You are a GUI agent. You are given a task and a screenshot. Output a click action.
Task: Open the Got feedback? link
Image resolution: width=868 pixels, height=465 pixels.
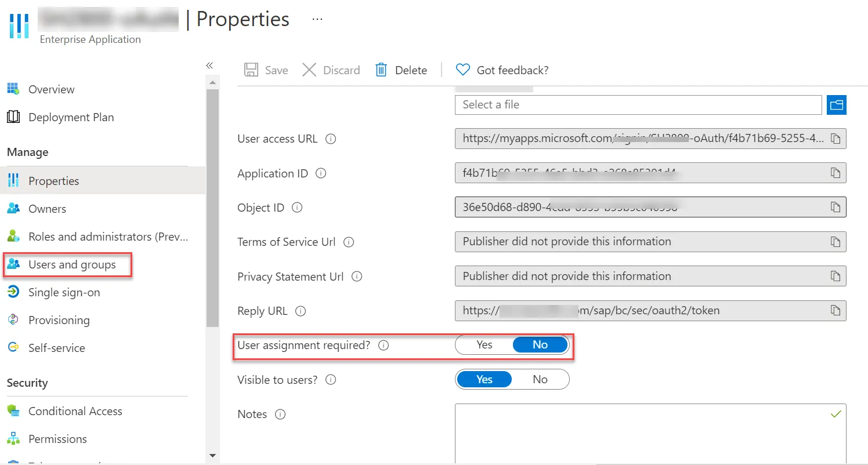click(x=502, y=70)
